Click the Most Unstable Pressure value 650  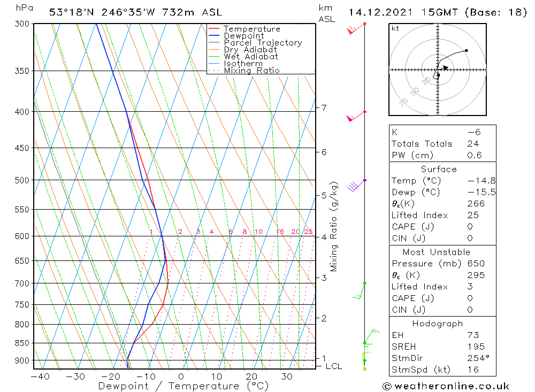(476, 263)
